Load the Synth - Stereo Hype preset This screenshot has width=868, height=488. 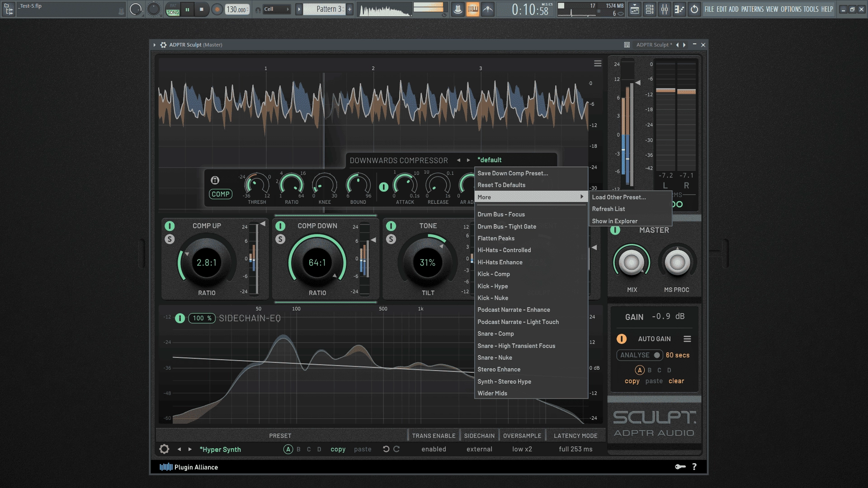(531, 382)
